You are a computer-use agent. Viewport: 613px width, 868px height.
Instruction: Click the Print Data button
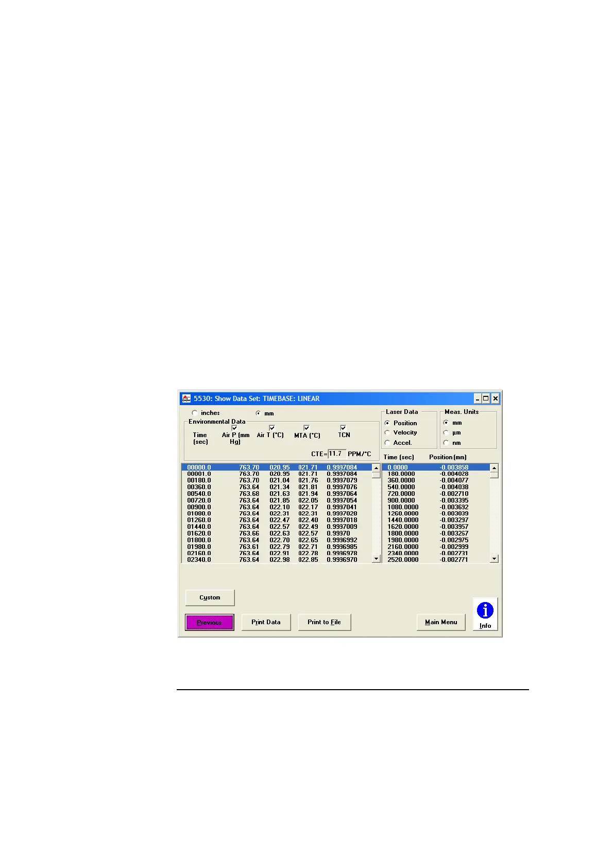click(x=266, y=622)
